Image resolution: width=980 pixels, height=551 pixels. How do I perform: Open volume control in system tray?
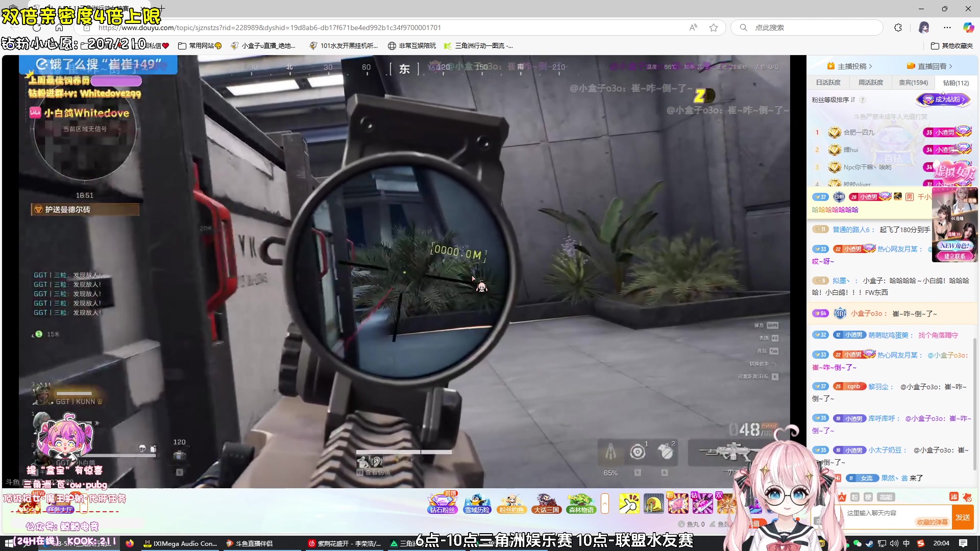894,543
